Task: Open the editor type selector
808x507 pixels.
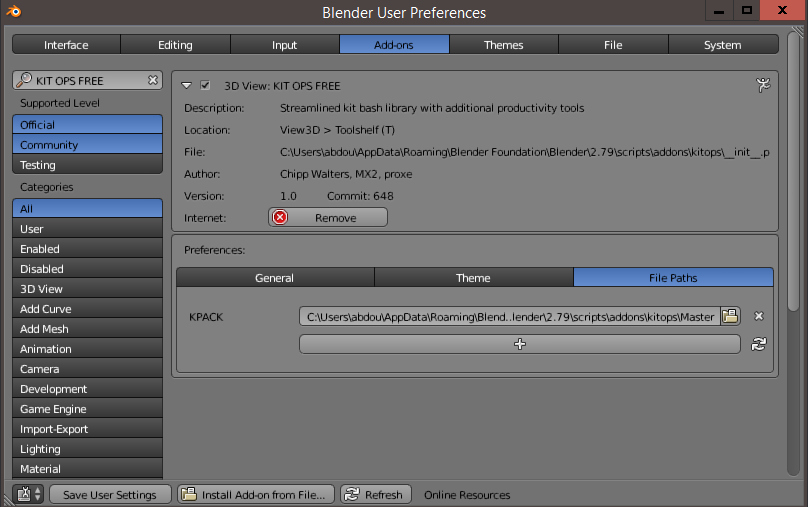Action: [x=28, y=494]
